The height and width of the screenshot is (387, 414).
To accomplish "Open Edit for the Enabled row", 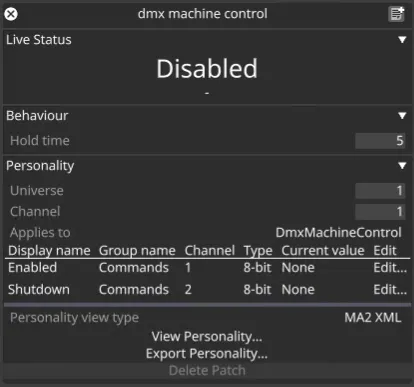I will coord(390,268).
